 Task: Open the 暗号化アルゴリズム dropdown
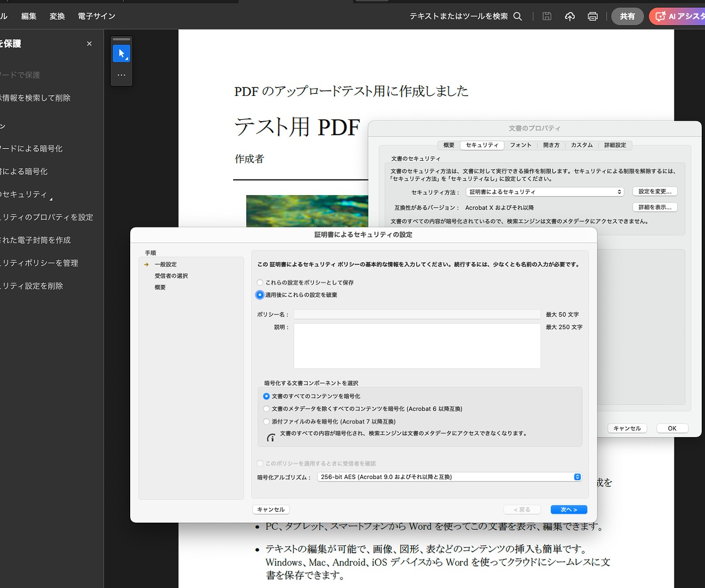click(x=449, y=477)
